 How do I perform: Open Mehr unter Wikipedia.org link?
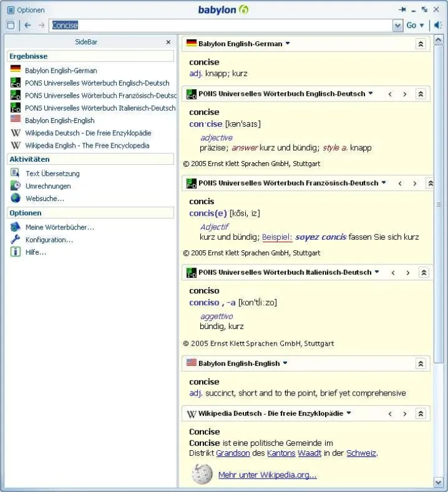click(x=267, y=475)
